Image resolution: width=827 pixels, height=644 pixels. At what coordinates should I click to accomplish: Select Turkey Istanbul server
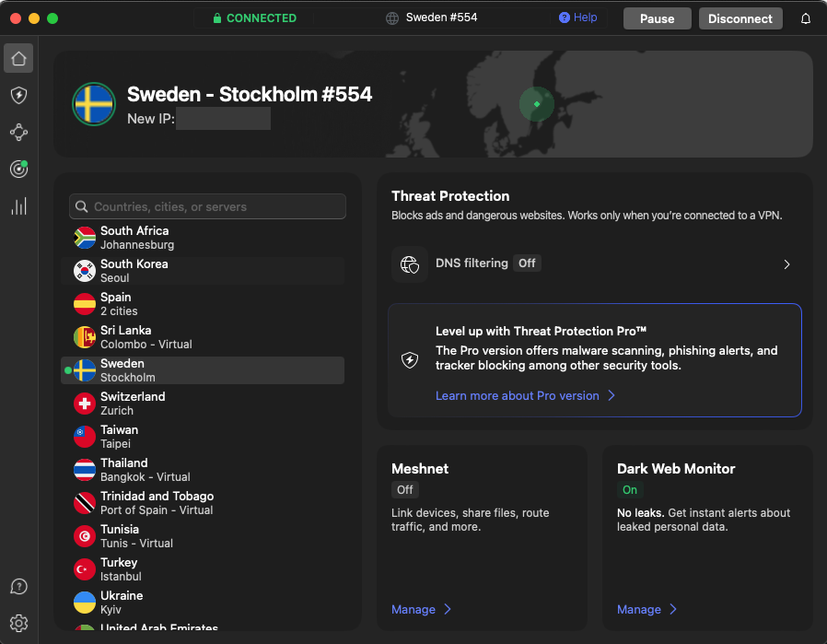click(x=203, y=569)
